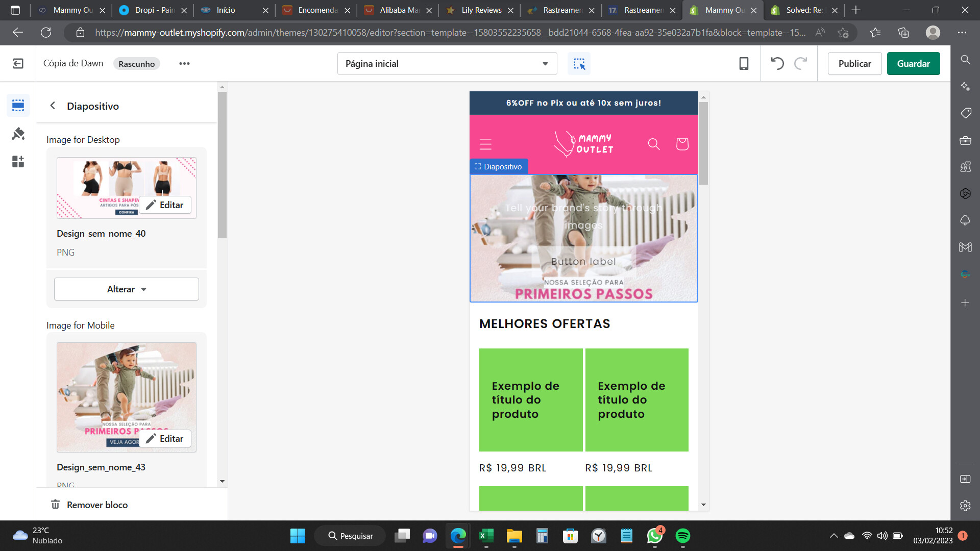Open the theme actions three-dots menu
The width and height of the screenshot is (980, 551).
pyautogui.click(x=184, y=63)
